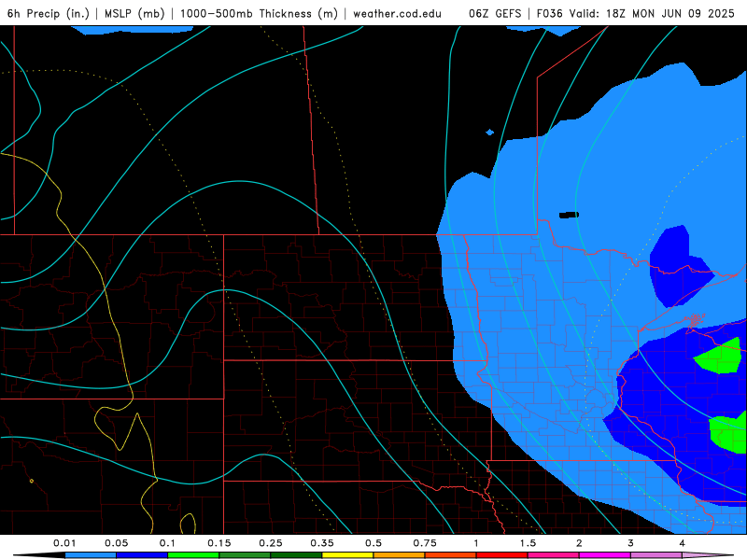Click the 0.01 legend value
The image size is (747, 560).
point(64,543)
